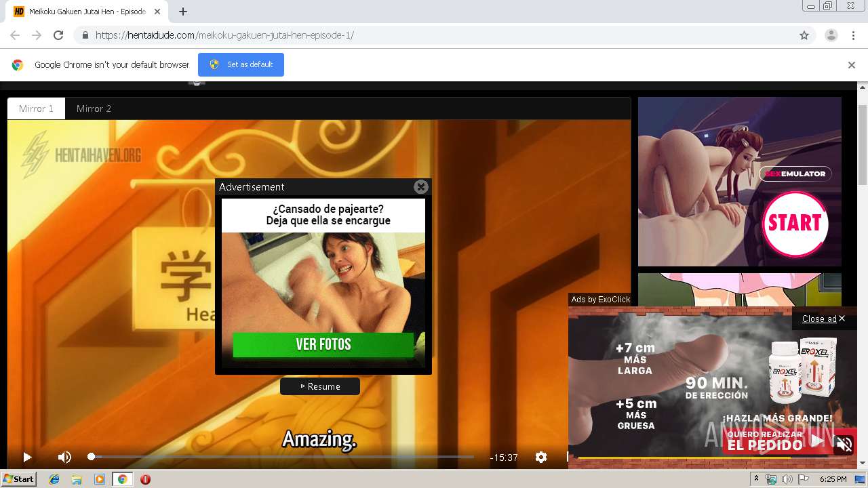Launch Internet Explorer from the taskbar
Screen dimensions: 868x488
(x=54, y=479)
